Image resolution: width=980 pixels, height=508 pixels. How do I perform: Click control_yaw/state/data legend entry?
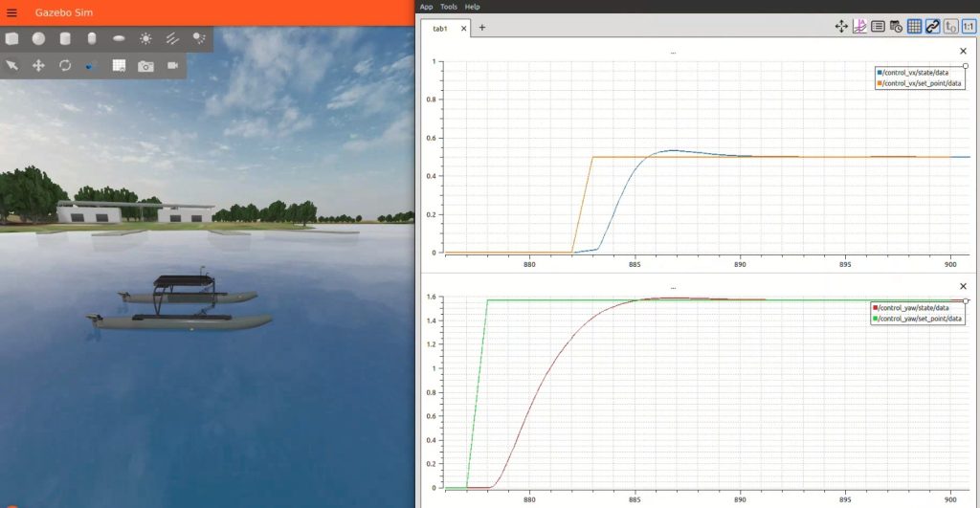click(x=915, y=307)
